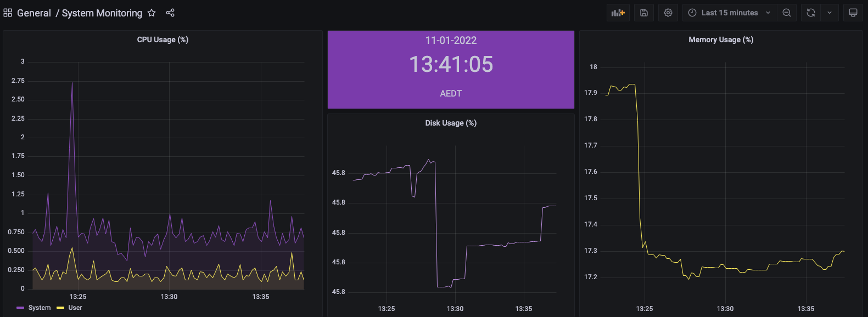This screenshot has width=868, height=317.
Task: Click the 13:30 label on Memory chart axis
Action: tap(725, 309)
